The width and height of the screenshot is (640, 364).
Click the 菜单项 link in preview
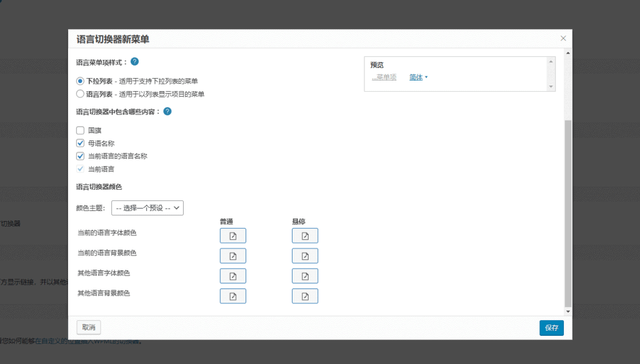(384, 77)
